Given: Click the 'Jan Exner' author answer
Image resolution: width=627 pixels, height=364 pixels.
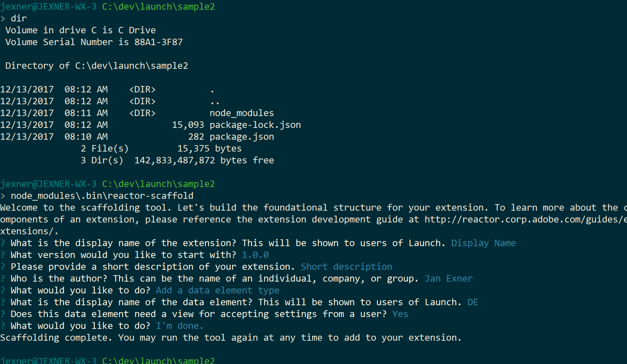Looking at the screenshot, I should click(x=449, y=278).
